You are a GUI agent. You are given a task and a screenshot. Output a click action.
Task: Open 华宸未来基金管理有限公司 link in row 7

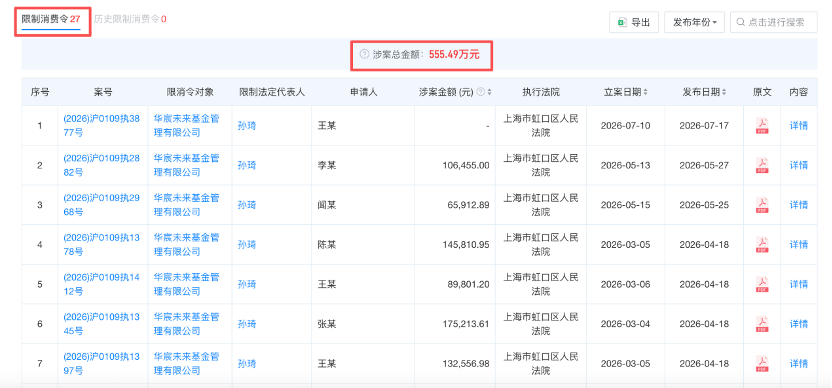(x=186, y=364)
